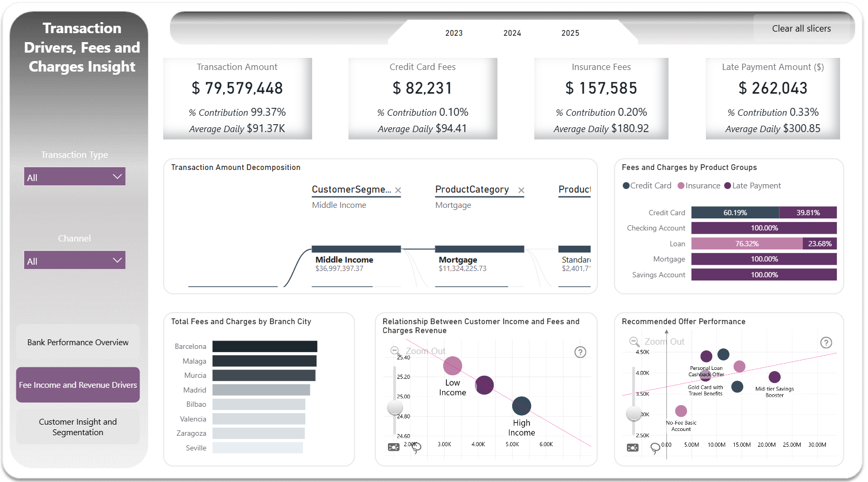Go to Bank Performance Overview page
Screen dimensions: 868x482
tap(78, 342)
